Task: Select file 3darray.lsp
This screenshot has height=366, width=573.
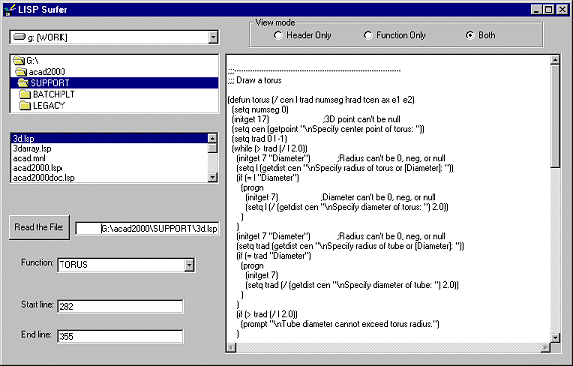Action: coord(109,148)
